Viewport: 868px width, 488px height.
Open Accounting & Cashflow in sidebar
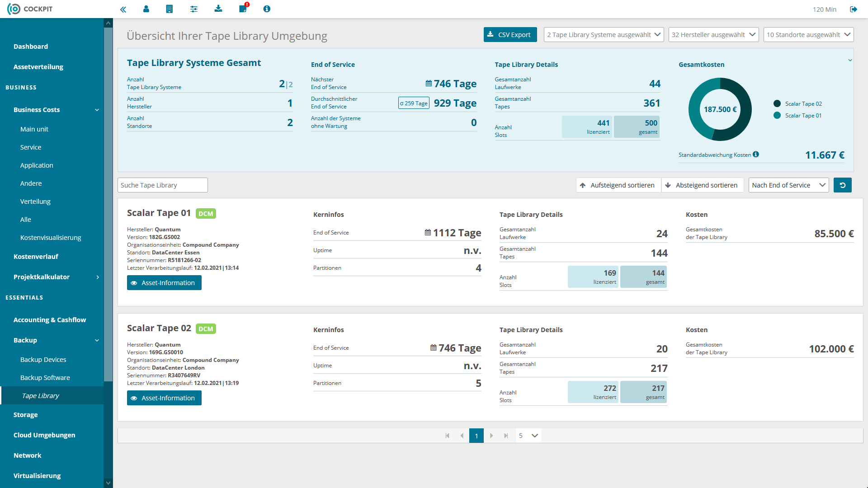[x=50, y=320]
